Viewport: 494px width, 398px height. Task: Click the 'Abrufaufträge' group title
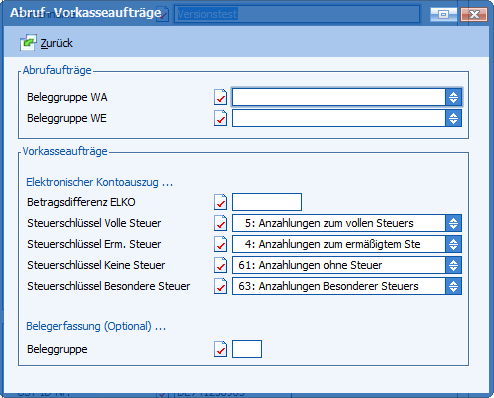[x=57, y=70]
